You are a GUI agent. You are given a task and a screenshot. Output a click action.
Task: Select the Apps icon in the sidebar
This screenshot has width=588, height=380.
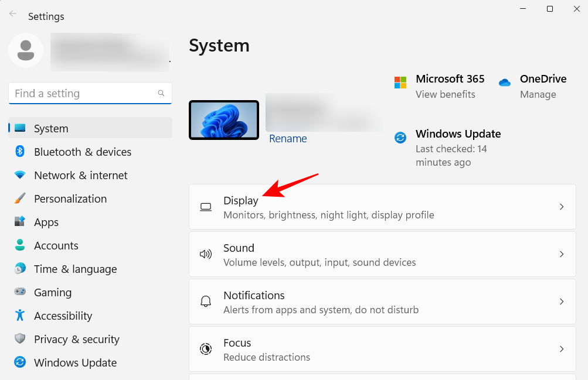pos(20,222)
